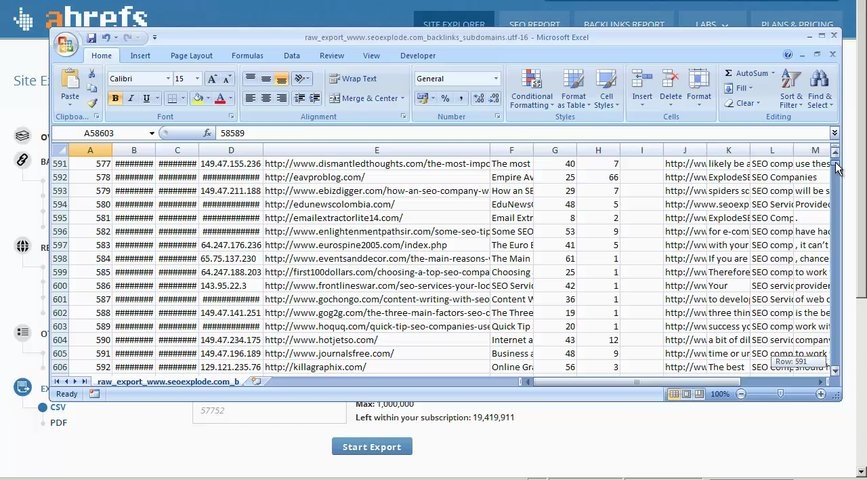Click the macro record status bar icon
The height and width of the screenshot is (480, 867).
(x=94, y=394)
